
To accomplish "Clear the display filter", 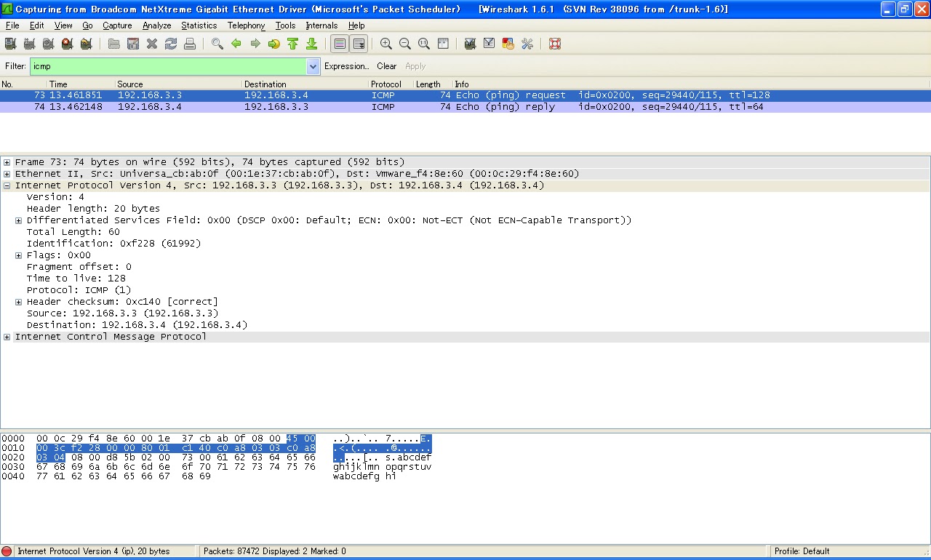I will [387, 66].
